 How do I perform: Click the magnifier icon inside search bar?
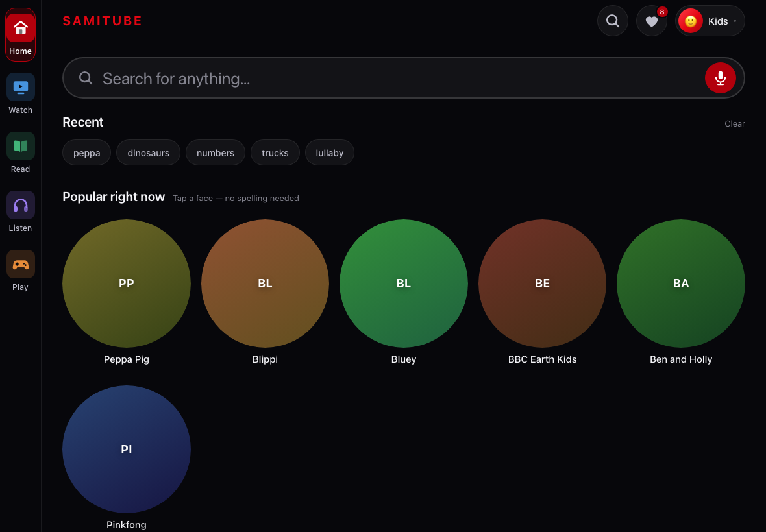(86, 78)
